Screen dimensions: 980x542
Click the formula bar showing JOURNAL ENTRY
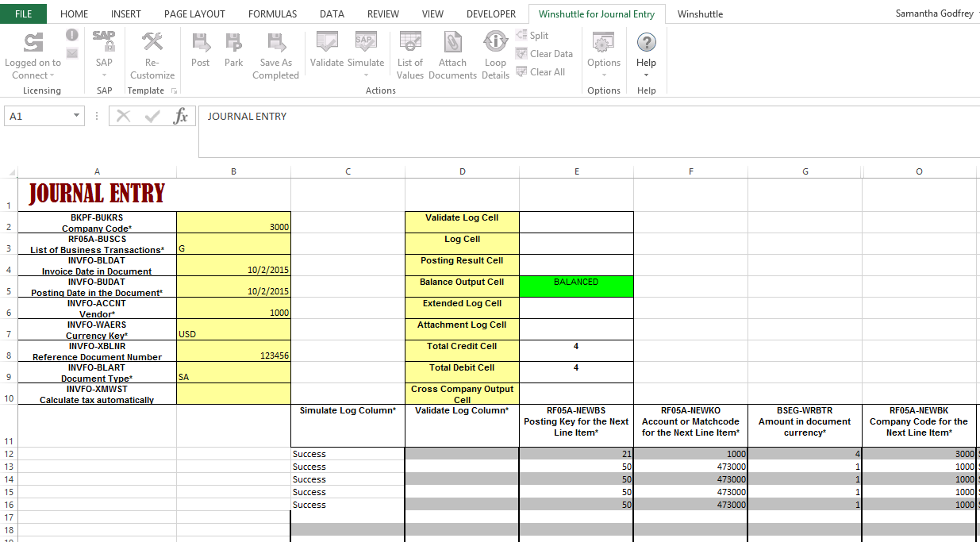click(x=587, y=131)
